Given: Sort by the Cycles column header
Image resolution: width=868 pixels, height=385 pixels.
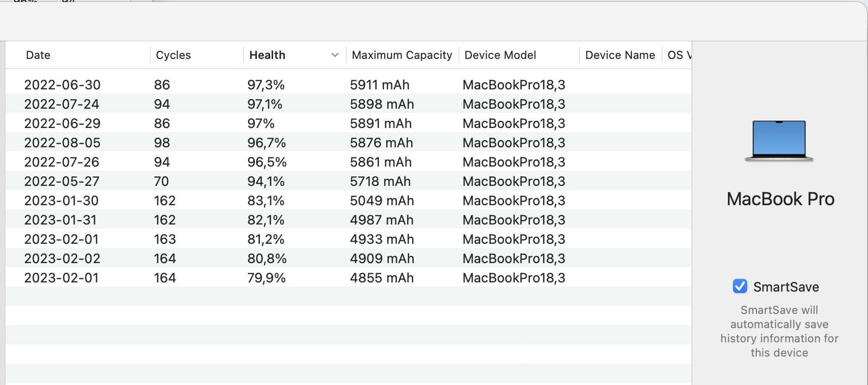Looking at the screenshot, I should pyautogui.click(x=173, y=55).
